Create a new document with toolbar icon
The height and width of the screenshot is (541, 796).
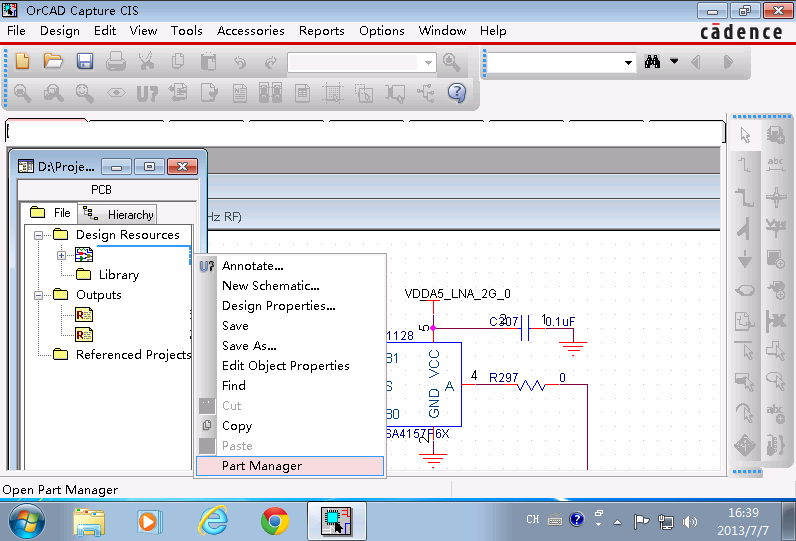pyautogui.click(x=23, y=61)
